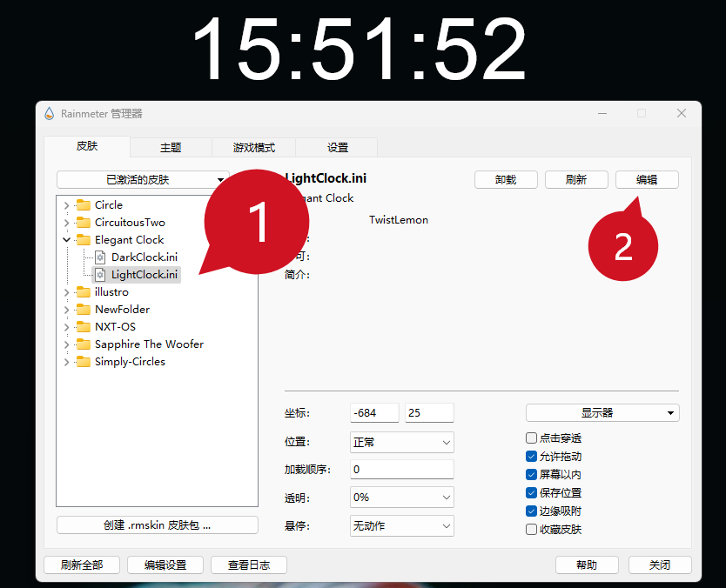Image resolution: width=726 pixels, height=588 pixels.
Task: Open the 设置 tab
Action: coord(337,148)
